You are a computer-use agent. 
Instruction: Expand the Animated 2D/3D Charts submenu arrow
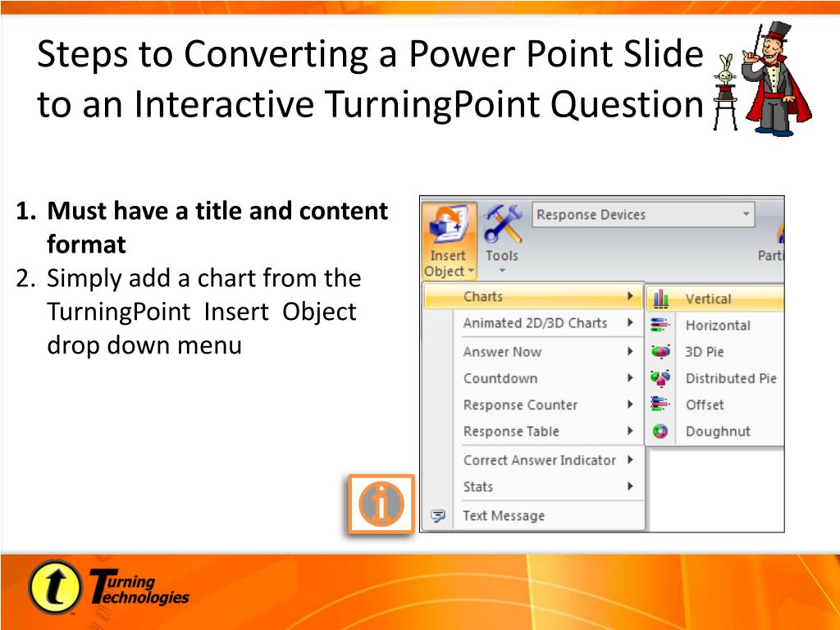[x=630, y=322]
